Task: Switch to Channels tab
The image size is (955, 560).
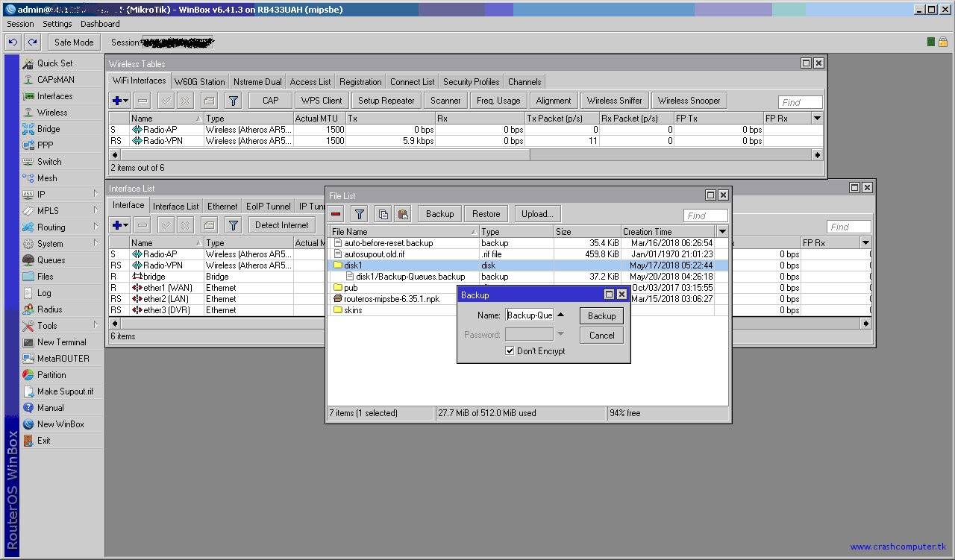Action: [x=525, y=82]
